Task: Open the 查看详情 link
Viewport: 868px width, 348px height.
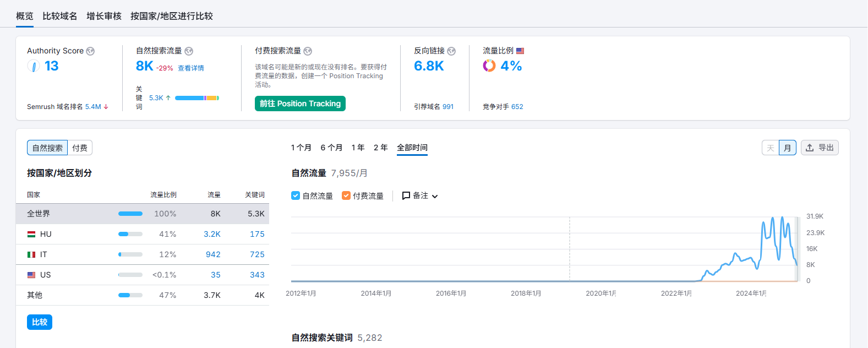Action: point(191,68)
